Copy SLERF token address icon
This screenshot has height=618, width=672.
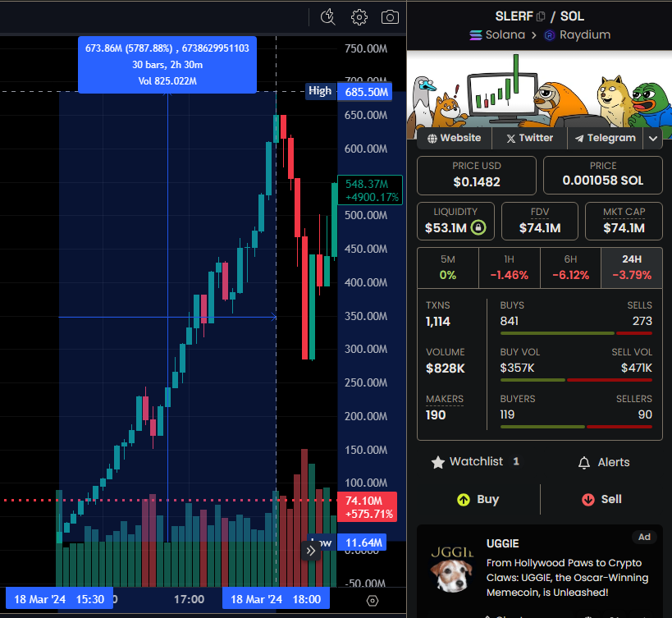[x=541, y=16]
